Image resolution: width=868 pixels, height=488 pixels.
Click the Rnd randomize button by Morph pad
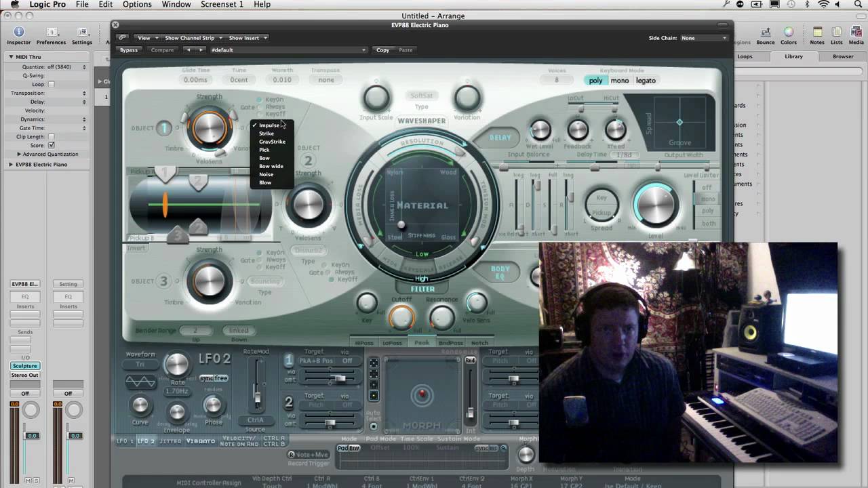pyautogui.click(x=470, y=361)
